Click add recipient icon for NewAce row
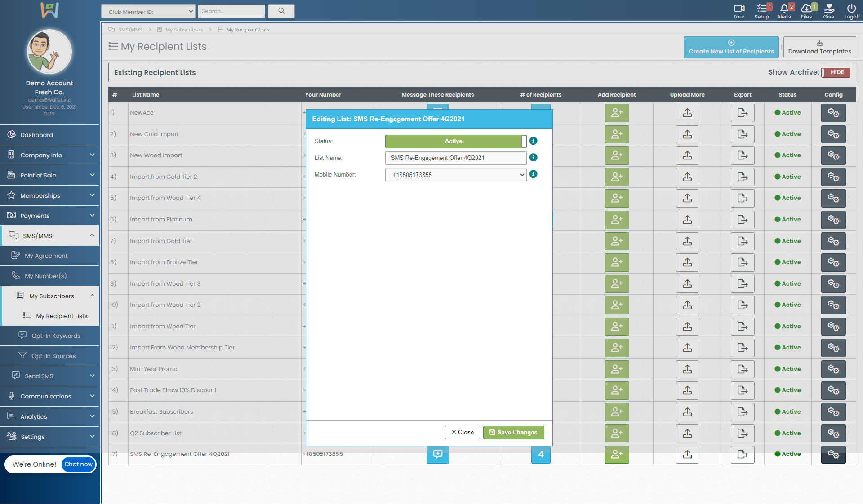Image resolution: width=863 pixels, height=504 pixels. coord(617,113)
